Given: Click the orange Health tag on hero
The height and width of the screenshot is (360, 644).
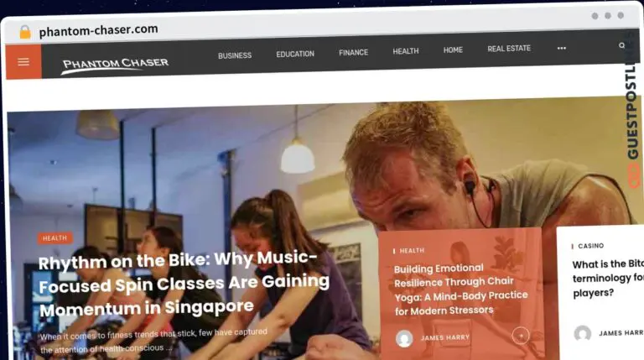Looking at the screenshot, I should point(55,238).
